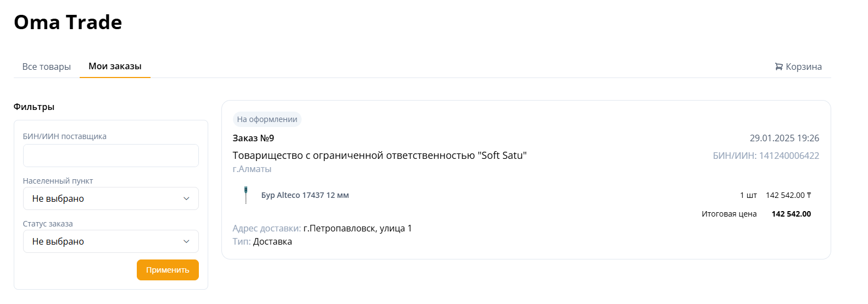Image resolution: width=868 pixels, height=304 pixels.
Task: Open the Корзина link text
Action: 804,67
